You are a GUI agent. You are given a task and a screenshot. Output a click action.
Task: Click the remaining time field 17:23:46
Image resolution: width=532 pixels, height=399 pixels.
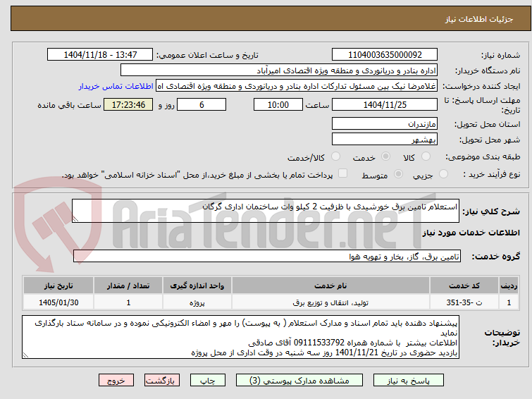click(x=128, y=104)
